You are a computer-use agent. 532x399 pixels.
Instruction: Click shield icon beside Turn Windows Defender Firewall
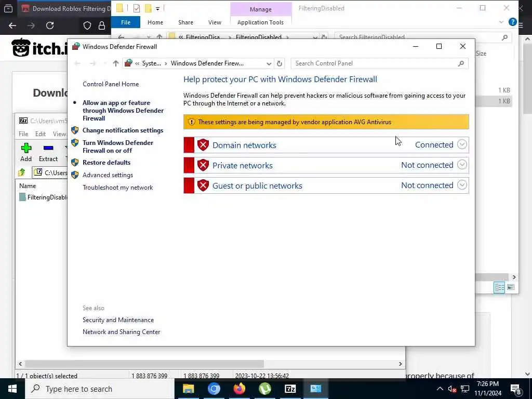pyautogui.click(x=75, y=143)
